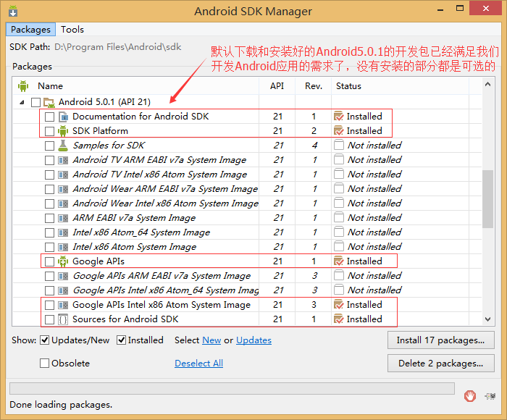
Task: Click the Delete 2 packages button
Action: tap(440, 364)
